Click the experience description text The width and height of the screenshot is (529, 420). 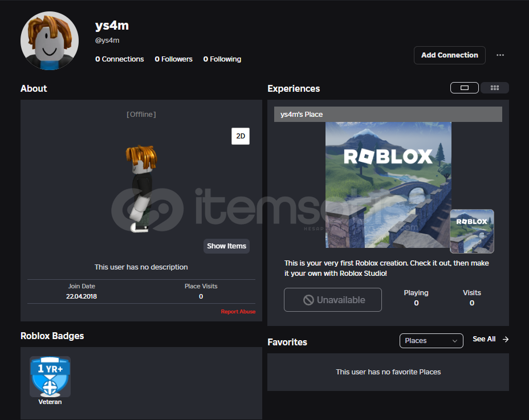point(386,268)
